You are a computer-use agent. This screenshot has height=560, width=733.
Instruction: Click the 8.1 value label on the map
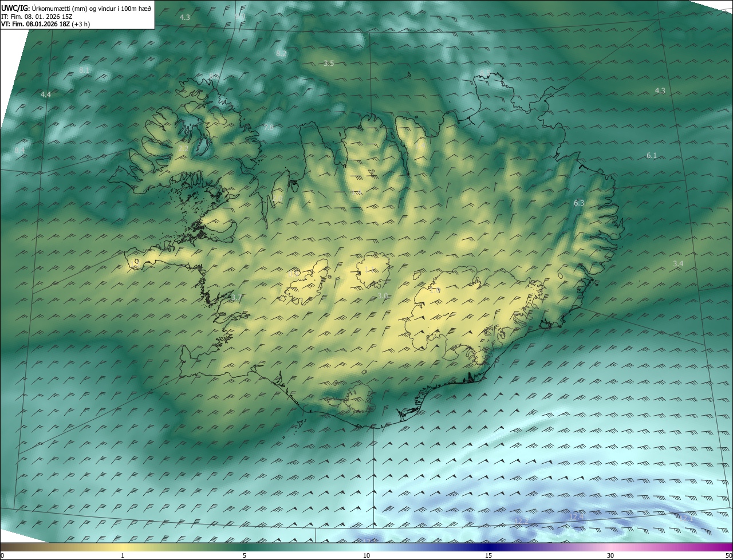[84, 70]
